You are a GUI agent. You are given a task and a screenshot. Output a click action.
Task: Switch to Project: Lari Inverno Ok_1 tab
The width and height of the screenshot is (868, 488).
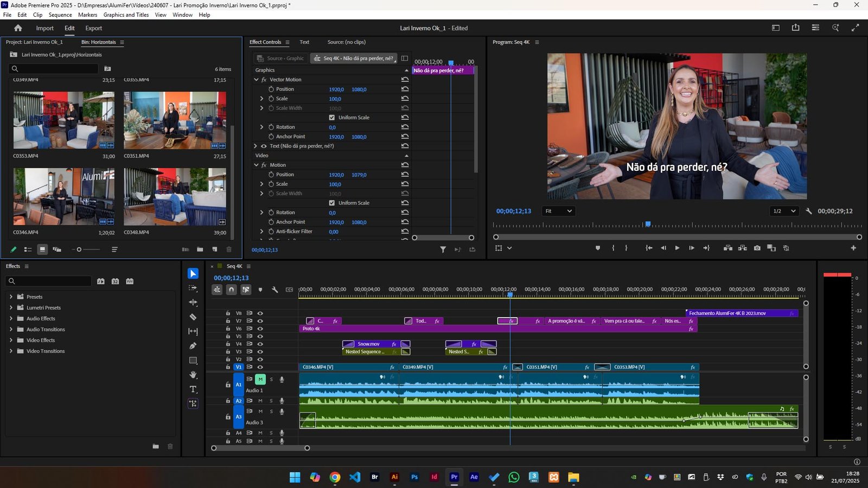(34, 42)
